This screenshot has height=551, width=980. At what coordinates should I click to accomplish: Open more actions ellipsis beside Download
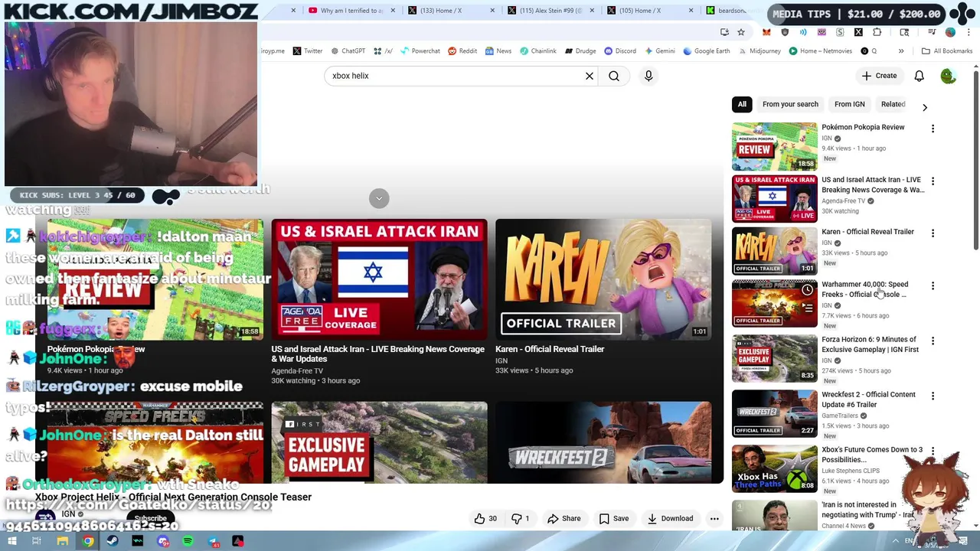pyautogui.click(x=714, y=519)
